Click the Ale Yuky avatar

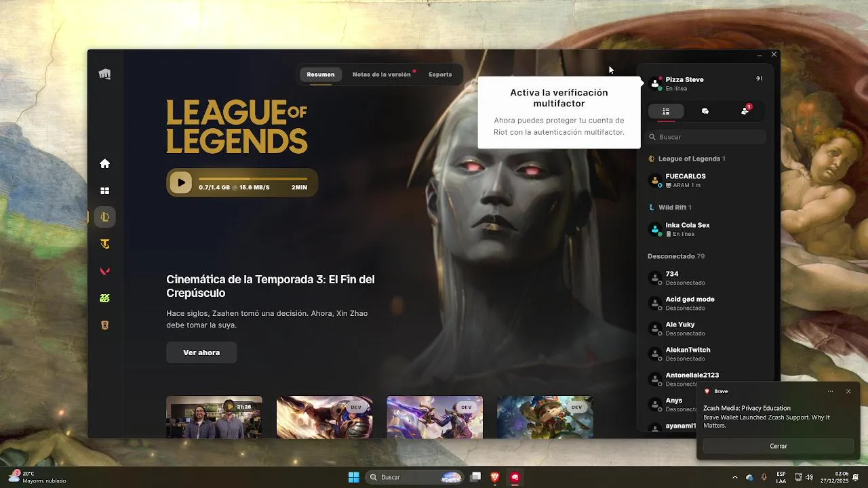click(x=655, y=329)
